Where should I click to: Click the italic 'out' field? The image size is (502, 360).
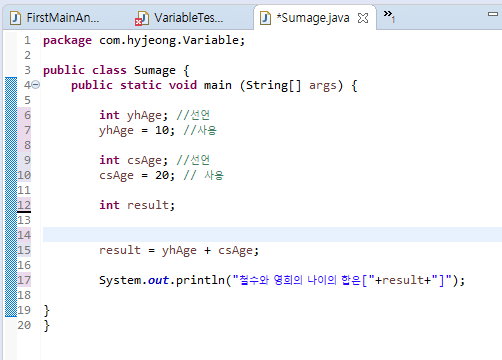point(158,280)
